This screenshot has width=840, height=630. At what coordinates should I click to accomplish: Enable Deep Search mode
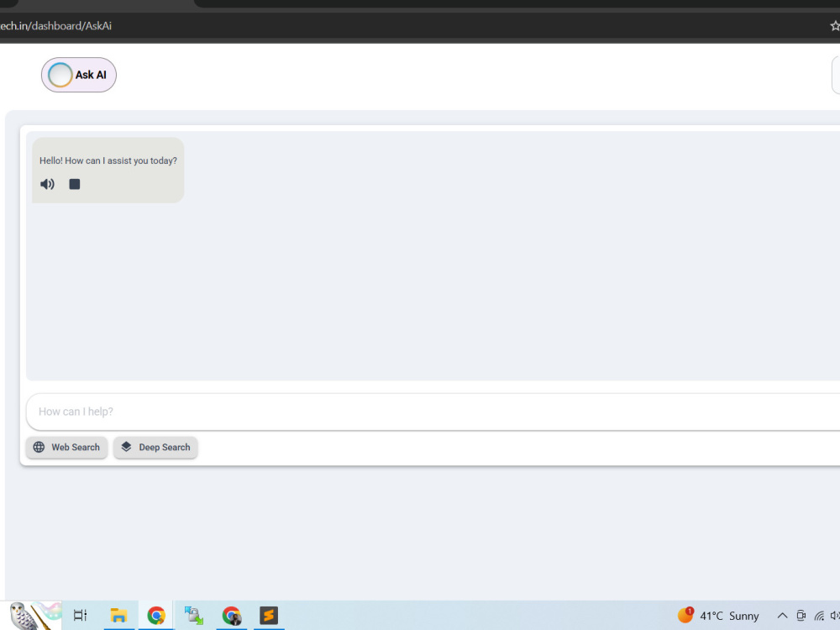point(156,448)
